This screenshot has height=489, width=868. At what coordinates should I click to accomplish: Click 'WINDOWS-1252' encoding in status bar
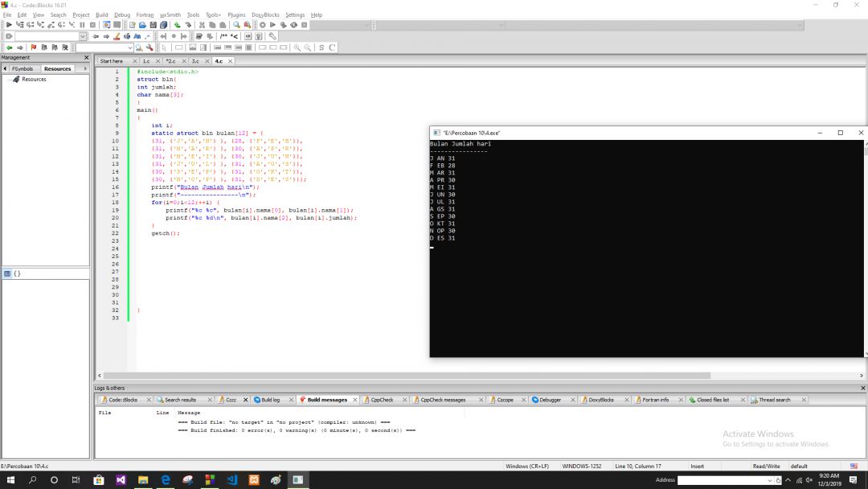[582, 466]
